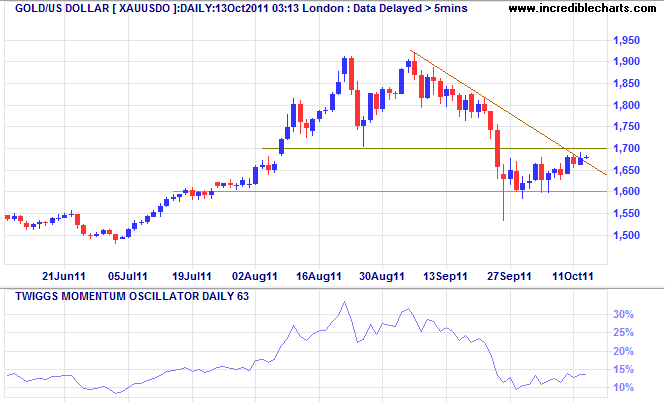Screen dimensions: 665x405
Task: Click the 1,650 price axis label
Action: click(x=626, y=170)
